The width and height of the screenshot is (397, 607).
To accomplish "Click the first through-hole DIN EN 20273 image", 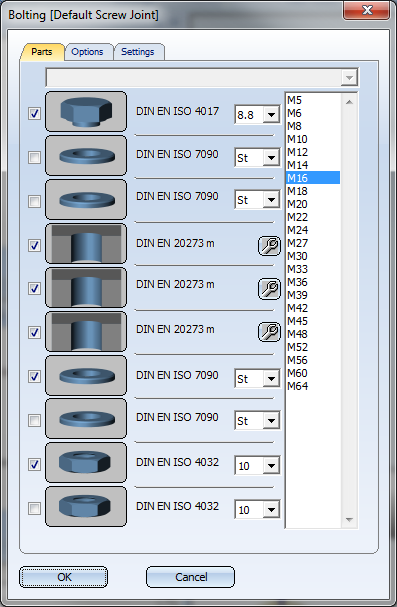I will [86, 243].
